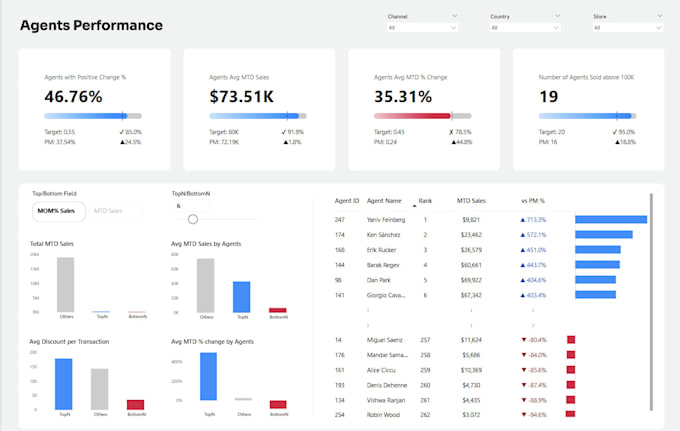Image resolution: width=680 pixels, height=431 pixels.
Task: Click the $11,624 MTD Sales cell
Action: coord(471,340)
